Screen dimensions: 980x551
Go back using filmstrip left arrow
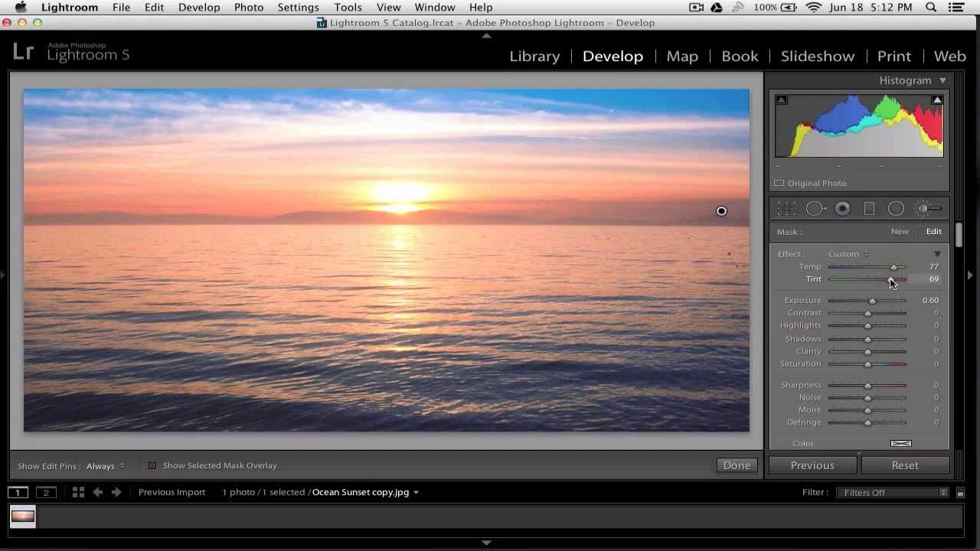[x=98, y=492]
